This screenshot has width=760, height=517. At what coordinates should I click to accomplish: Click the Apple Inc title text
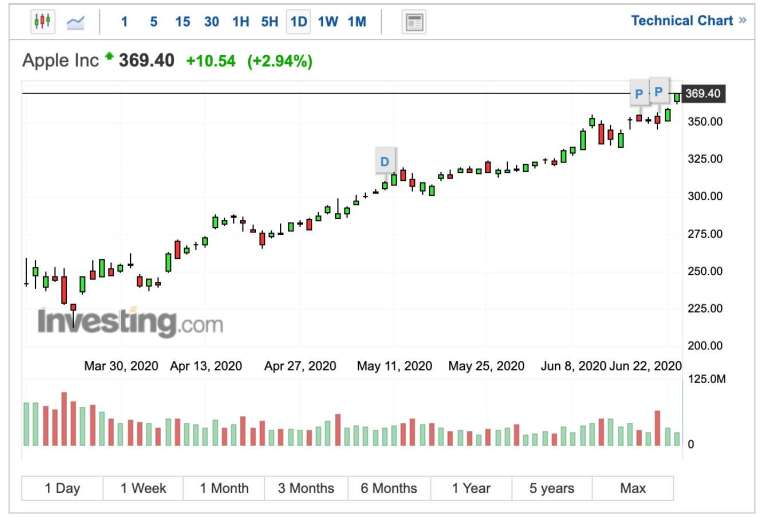[61, 61]
